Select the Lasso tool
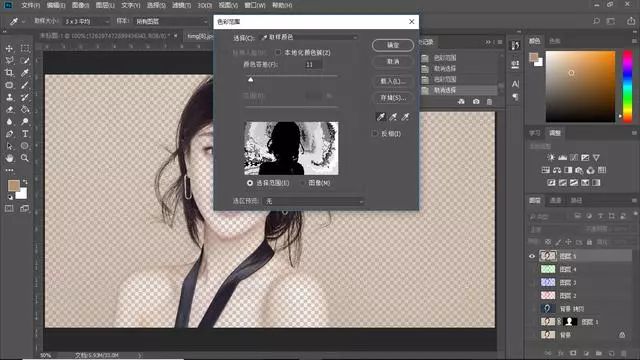 [9, 60]
